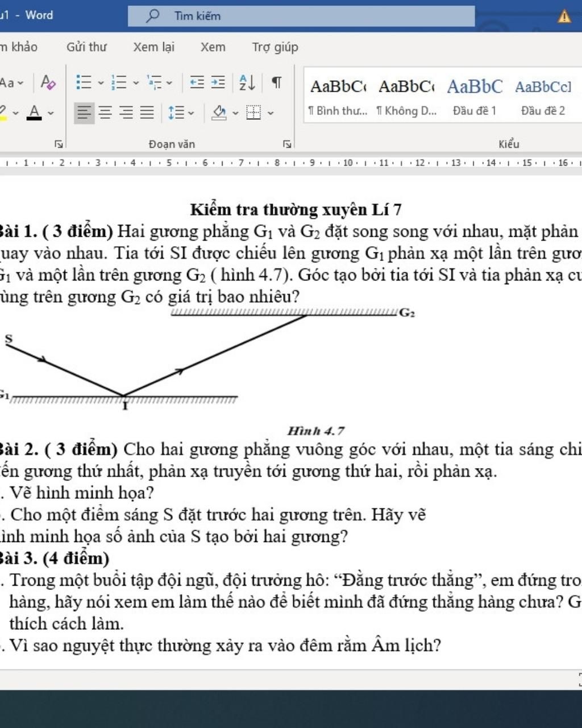Viewport: 582px width, 728px height.
Task: Expand line spacing options dropdown
Action: 191,113
